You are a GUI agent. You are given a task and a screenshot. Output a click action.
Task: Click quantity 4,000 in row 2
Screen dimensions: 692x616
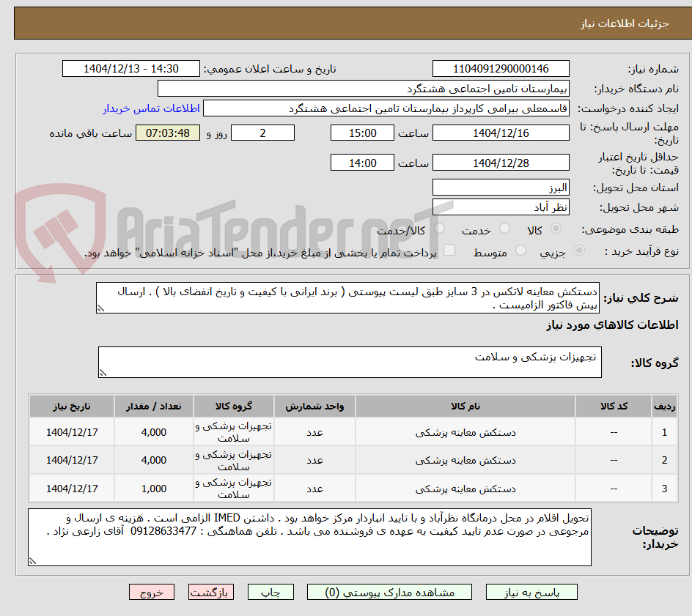coord(154,460)
